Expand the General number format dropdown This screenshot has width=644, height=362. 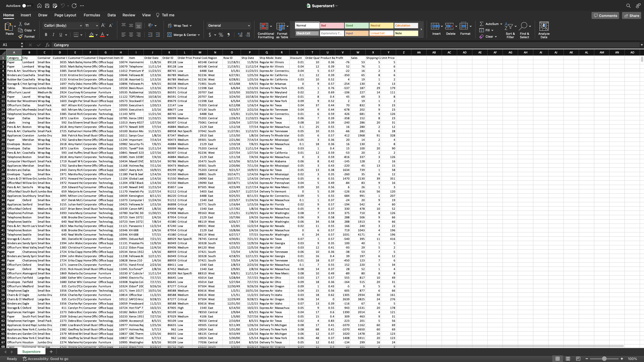[x=249, y=25]
